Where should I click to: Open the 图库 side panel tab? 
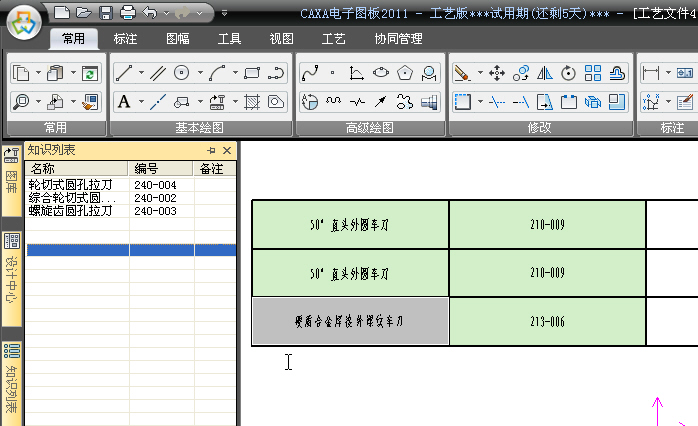point(12,180)
